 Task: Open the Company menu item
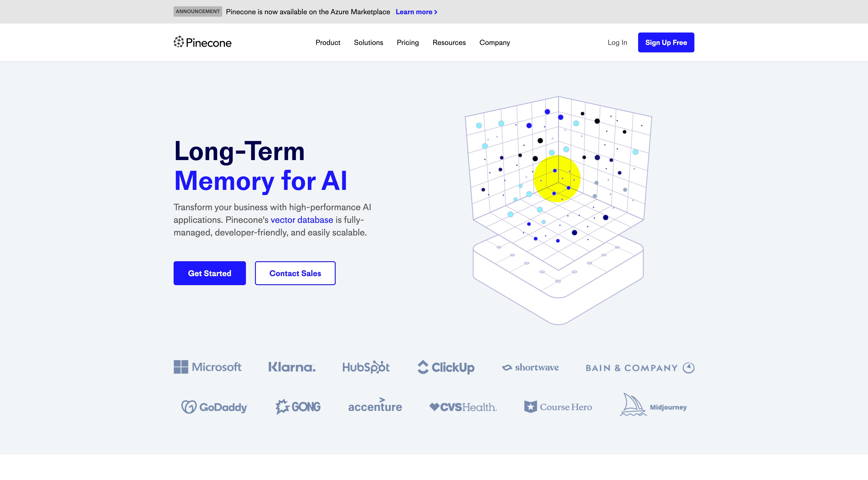coord(495,42)
